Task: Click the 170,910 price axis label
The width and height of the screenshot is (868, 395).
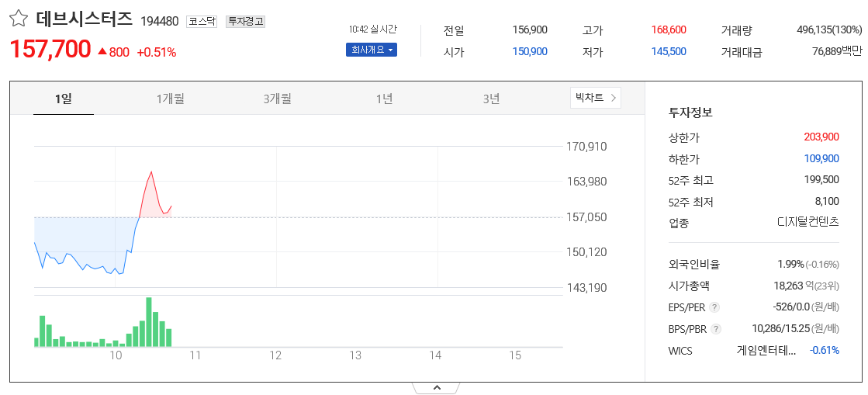Action: (586, 147)
